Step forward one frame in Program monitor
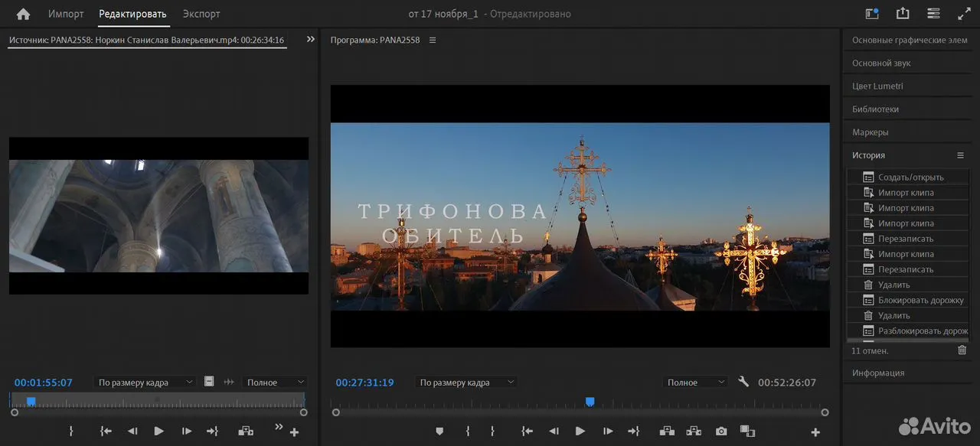980x446 pixels. point(607,431)
